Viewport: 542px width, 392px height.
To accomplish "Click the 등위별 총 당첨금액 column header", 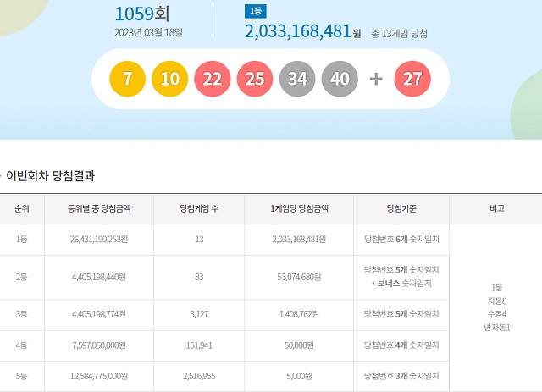I will [x=99, y=208].
